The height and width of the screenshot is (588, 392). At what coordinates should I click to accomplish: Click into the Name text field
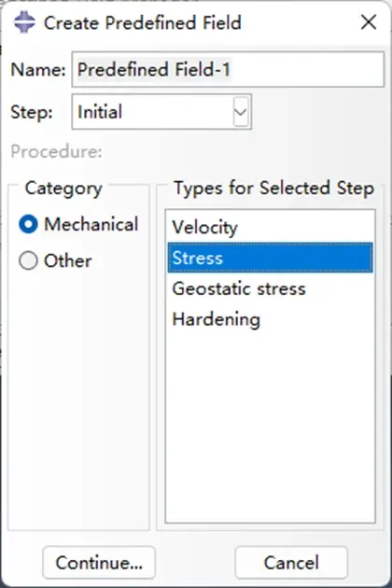click(x=228, y=69)
